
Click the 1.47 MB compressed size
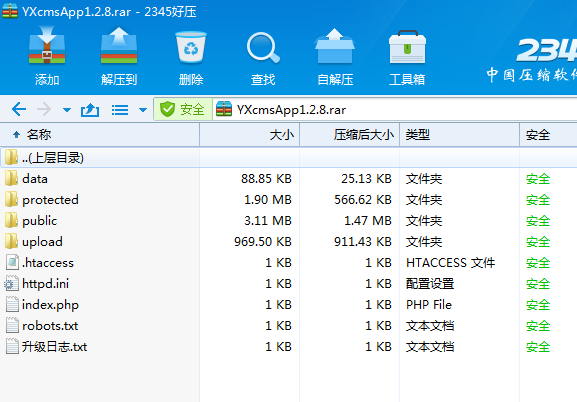click(x=368, y=221)
